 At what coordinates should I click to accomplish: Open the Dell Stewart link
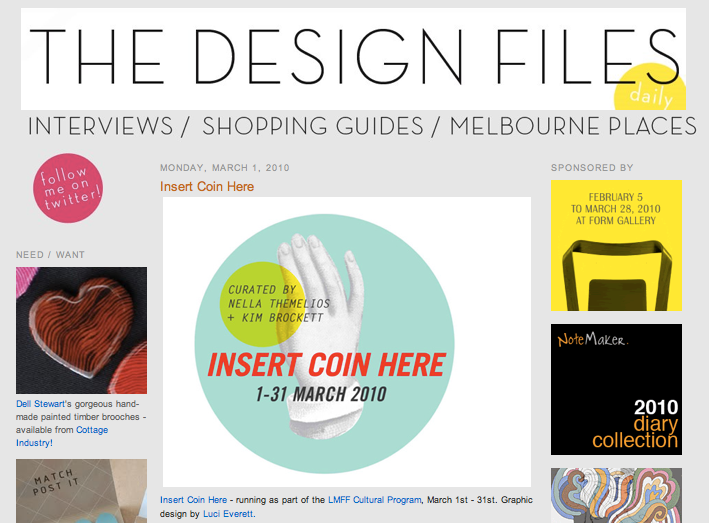pyautogui.click(x=41, y=404)
